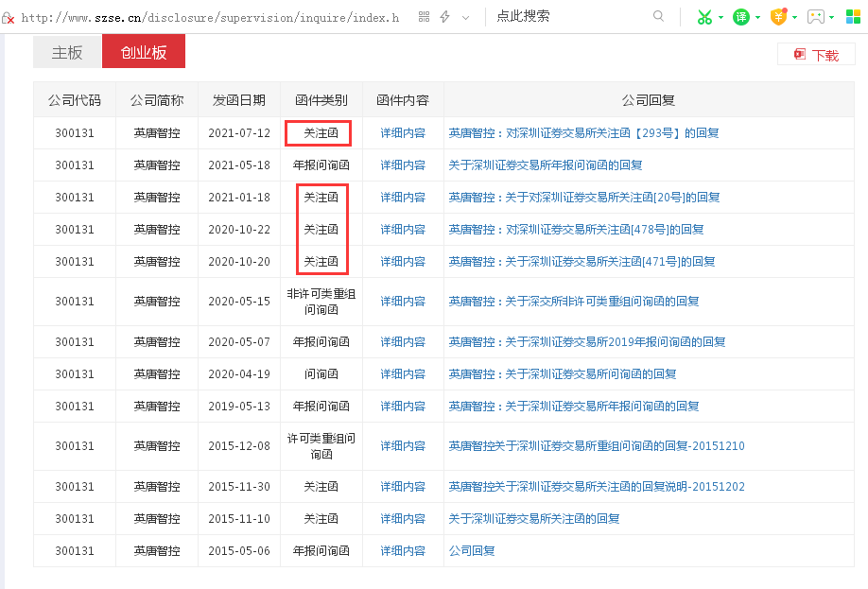Screen dimensions: 868x589
Task: Click the insecure site lock icon
Action: point(8,18)
